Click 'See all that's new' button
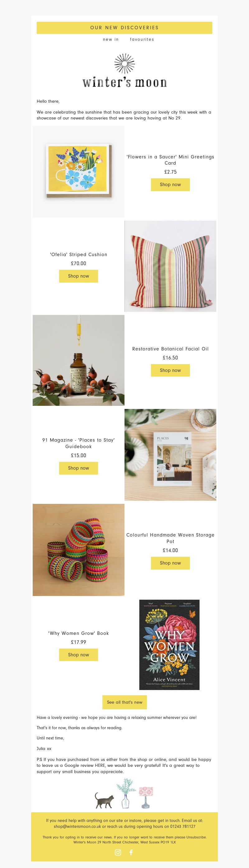The image size is (249, 868). (x=125, y=702)
